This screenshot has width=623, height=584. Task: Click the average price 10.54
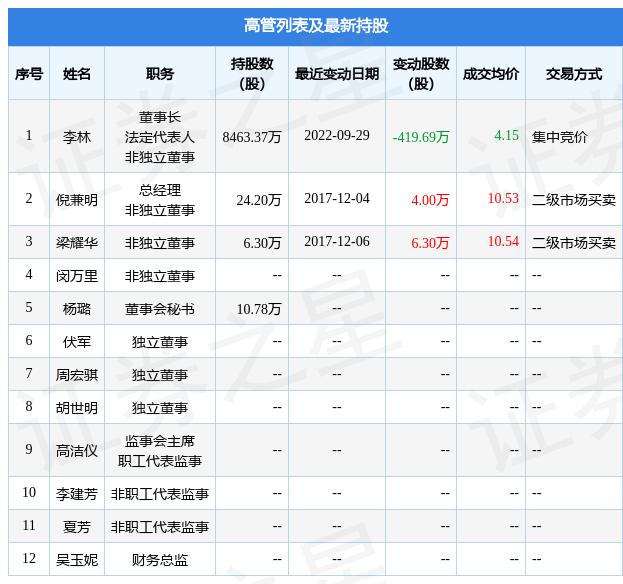coord(503,241)
